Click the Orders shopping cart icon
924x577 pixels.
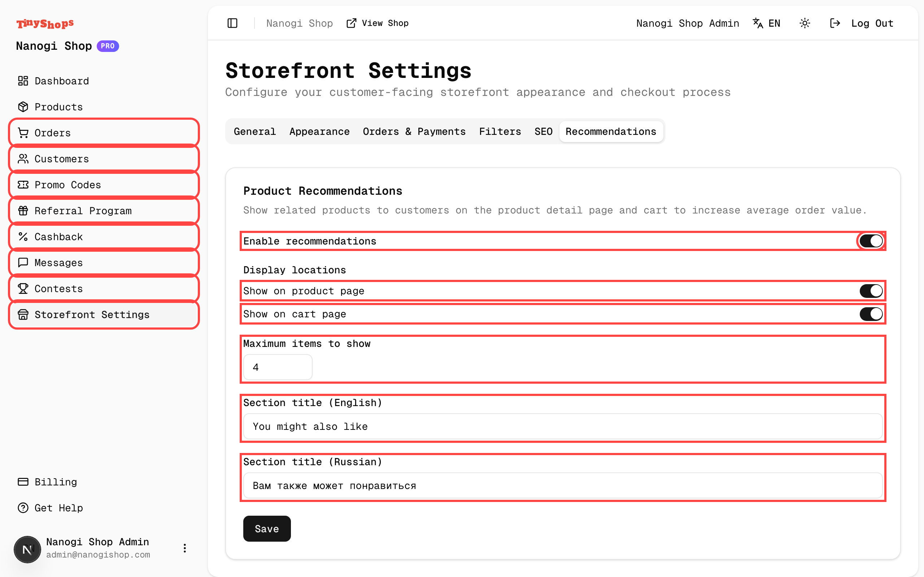[23, 132]
